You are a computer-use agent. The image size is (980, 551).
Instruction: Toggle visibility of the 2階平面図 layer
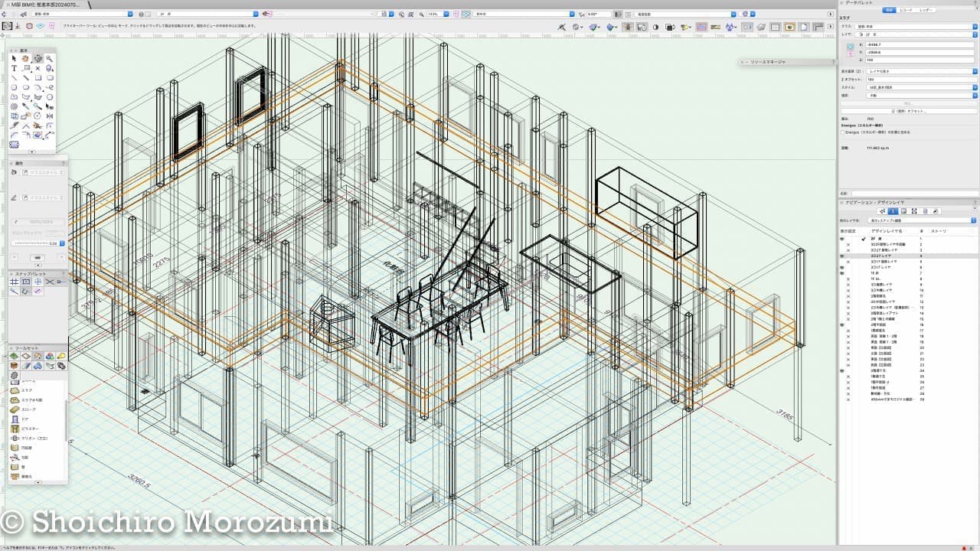(x=842, y=325)
